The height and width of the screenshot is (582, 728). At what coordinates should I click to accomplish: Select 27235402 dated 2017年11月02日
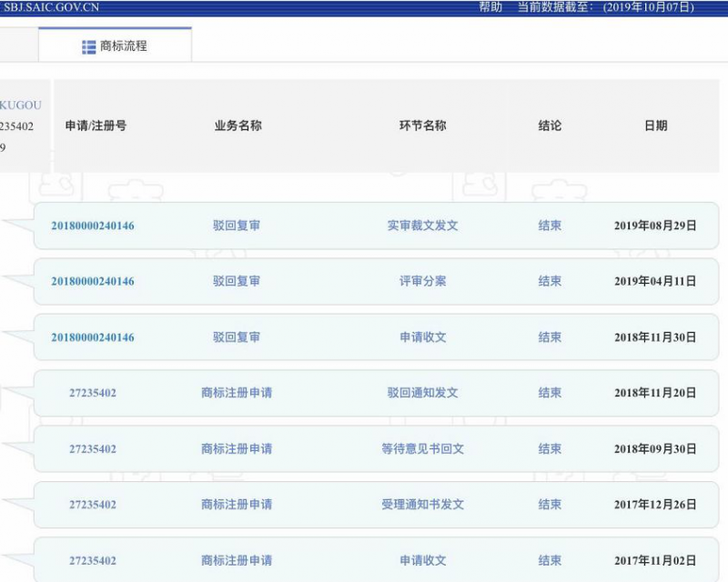[x=92, y=561]
